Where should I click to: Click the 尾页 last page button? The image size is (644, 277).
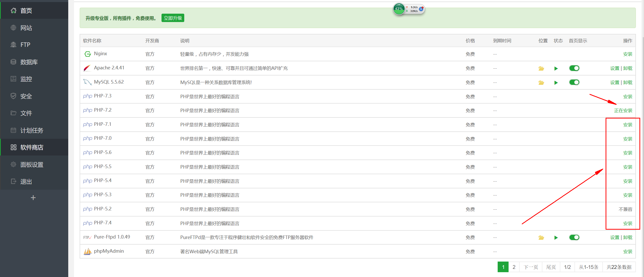point(551,267)
